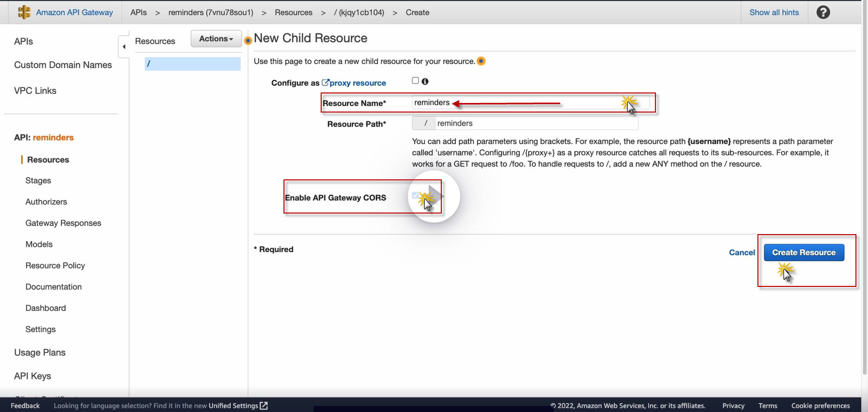Go to Amazon API Gateway home link
The image size is (868, 412).
pyautogui.click(x=74, y=12)
